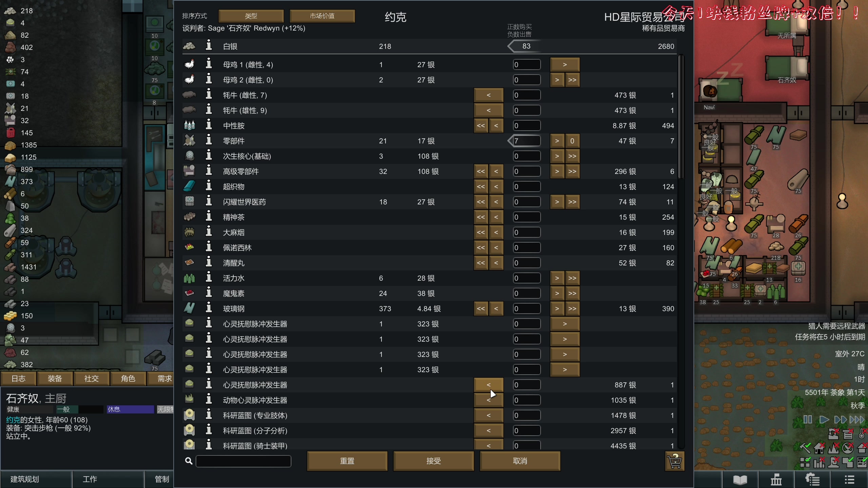Viewport: 868px width, 488px height.
Task: Buy 科研蓝图 (分子分析) with < button
Action: (489, 430)
